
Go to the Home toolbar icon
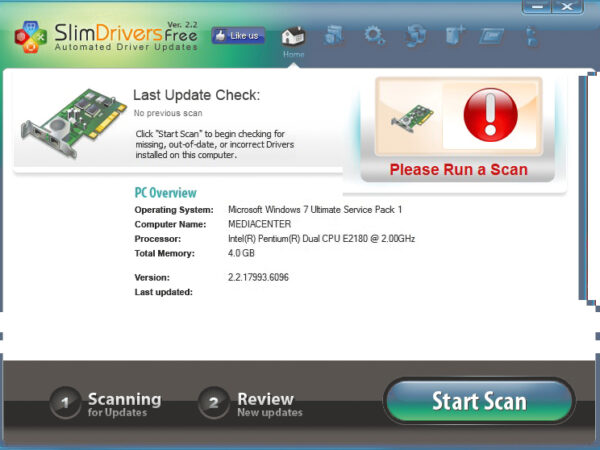point(293,38)
